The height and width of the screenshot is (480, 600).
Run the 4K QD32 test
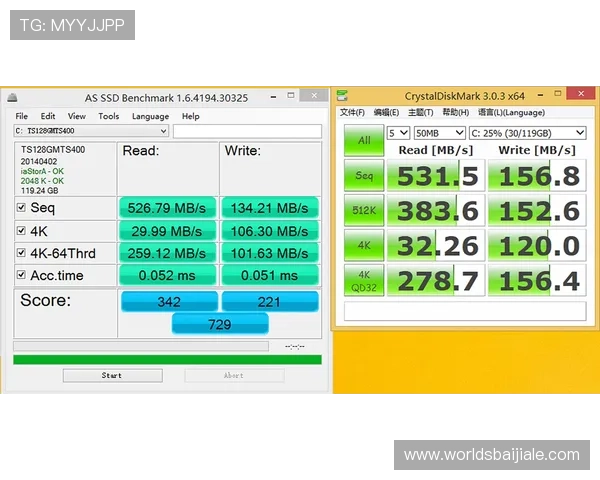(x=363, y=280)
